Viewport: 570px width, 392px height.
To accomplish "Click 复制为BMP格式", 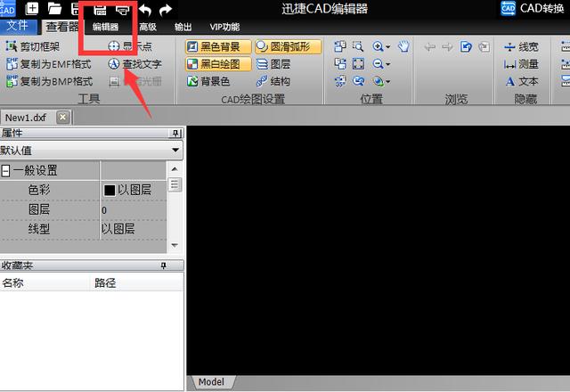I will tap(50, 81).
